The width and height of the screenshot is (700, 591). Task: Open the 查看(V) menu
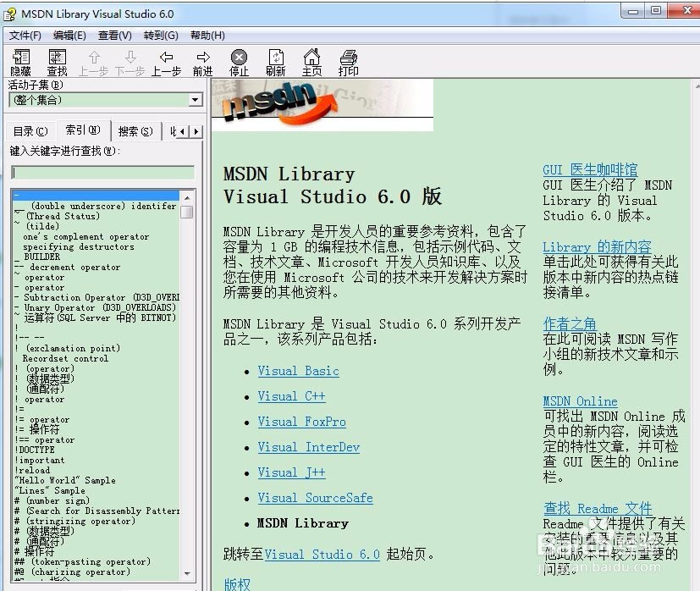click(x=115, y=36)
